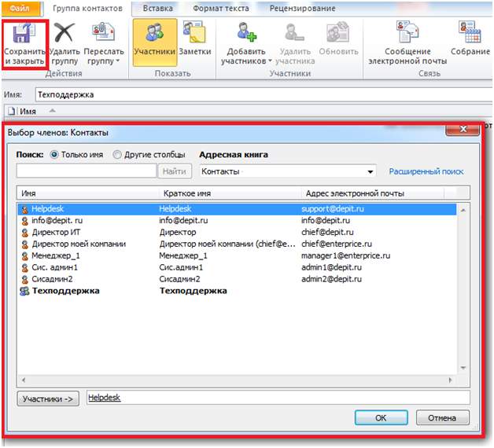Close the Выбор членов dialog
Viewport: 494px width, 448px height.
coord(463,129)
